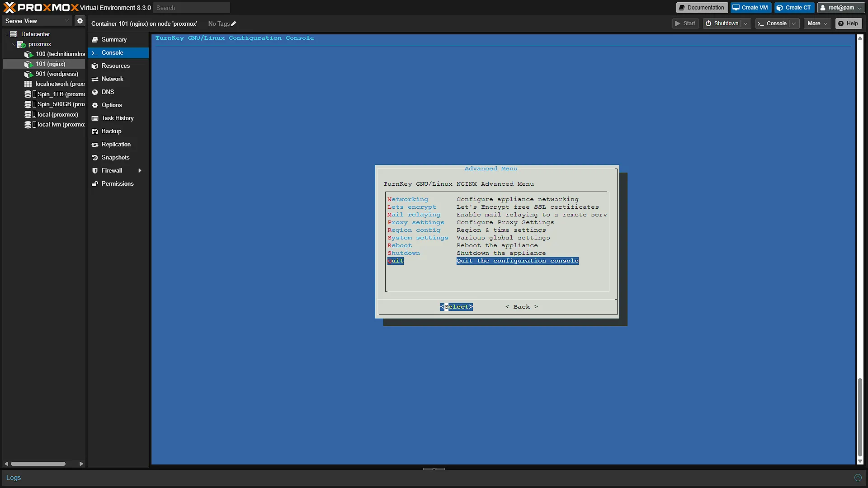868x488 pixels.
Task: Edit tags with the pencil icon
Action: pos(234,24)
